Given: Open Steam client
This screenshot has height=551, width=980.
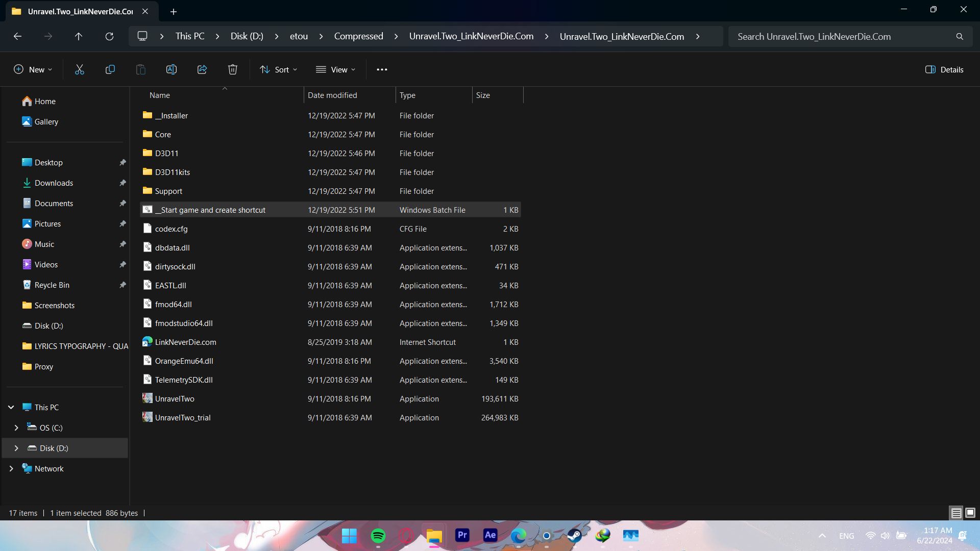Looking at the screenshot, I should click(575, 534).
